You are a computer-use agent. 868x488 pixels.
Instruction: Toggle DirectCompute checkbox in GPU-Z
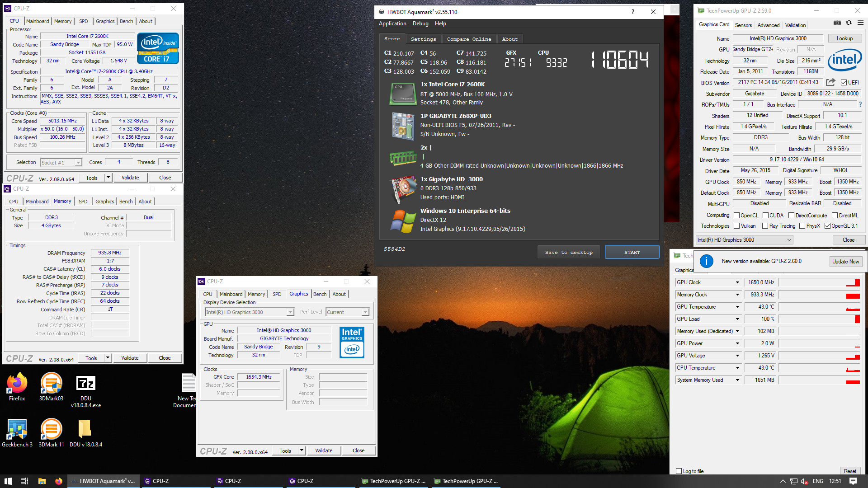(791, 216)
